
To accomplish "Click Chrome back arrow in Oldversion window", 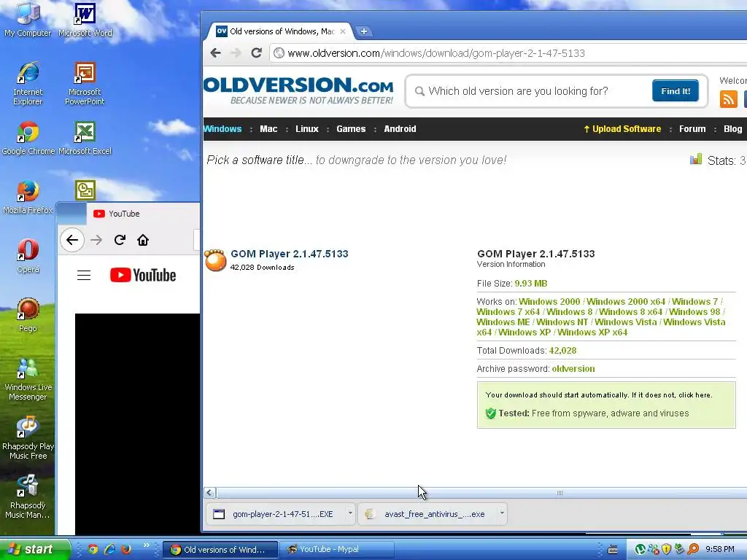I will pyautogui.click(x=215, y=52).
